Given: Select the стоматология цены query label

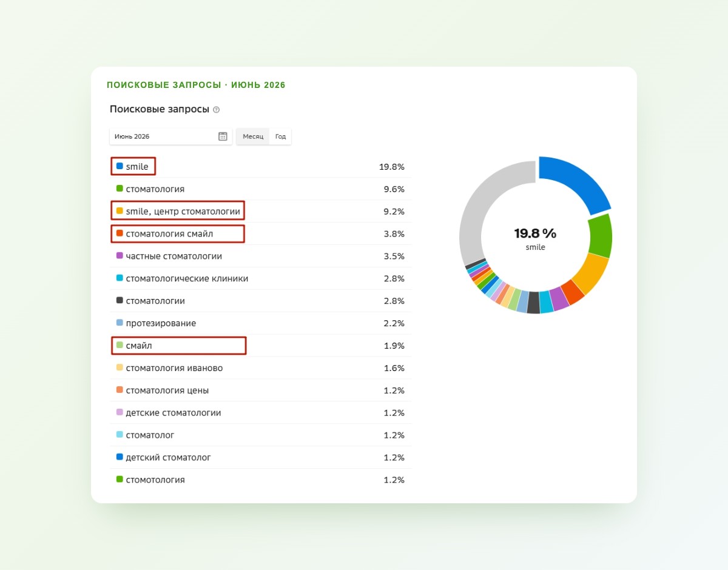Looking at the screenshot, I should (x=167, y=391).
